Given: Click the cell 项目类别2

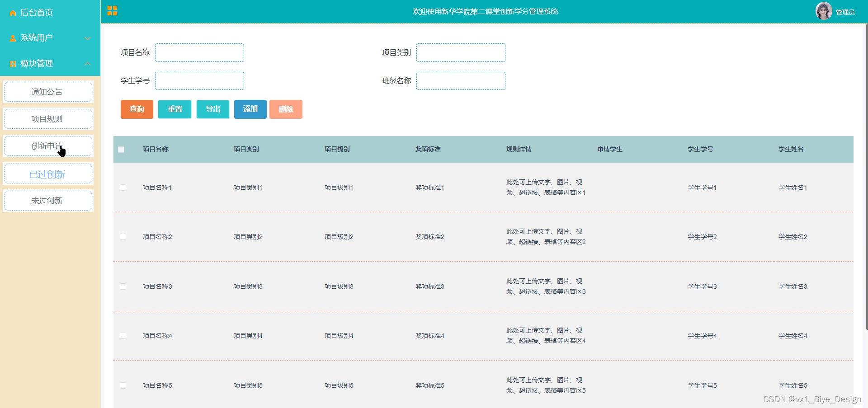Looking at the screenshot, I should [x=248, y=237].
